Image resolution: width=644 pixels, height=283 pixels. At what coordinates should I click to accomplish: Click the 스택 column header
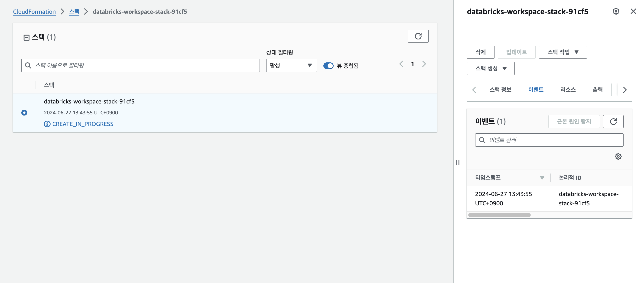tap(49, 85)
